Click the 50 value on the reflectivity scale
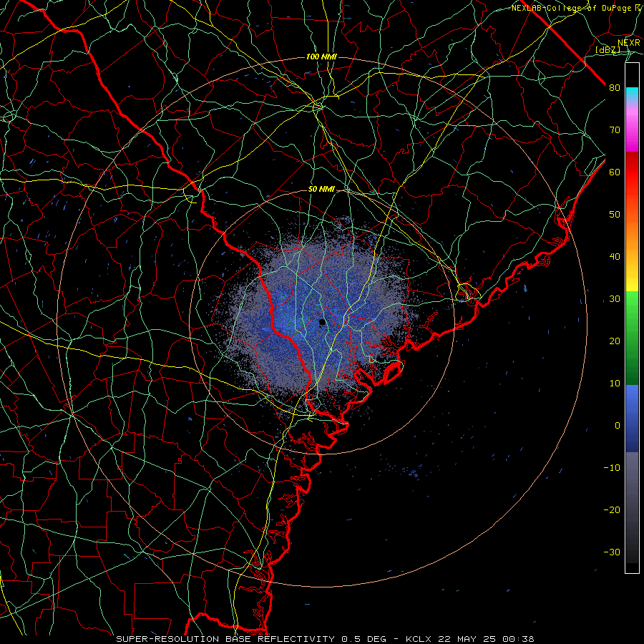 (615, 215)
